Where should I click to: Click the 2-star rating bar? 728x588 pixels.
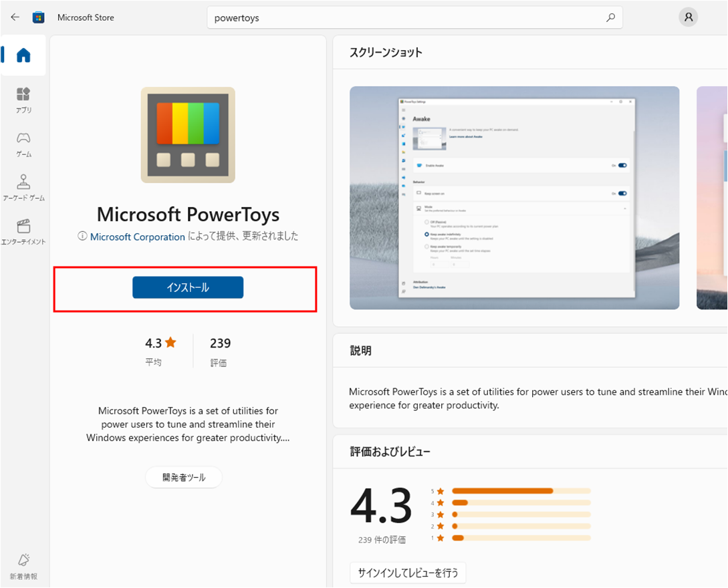(x=521, y=527)
